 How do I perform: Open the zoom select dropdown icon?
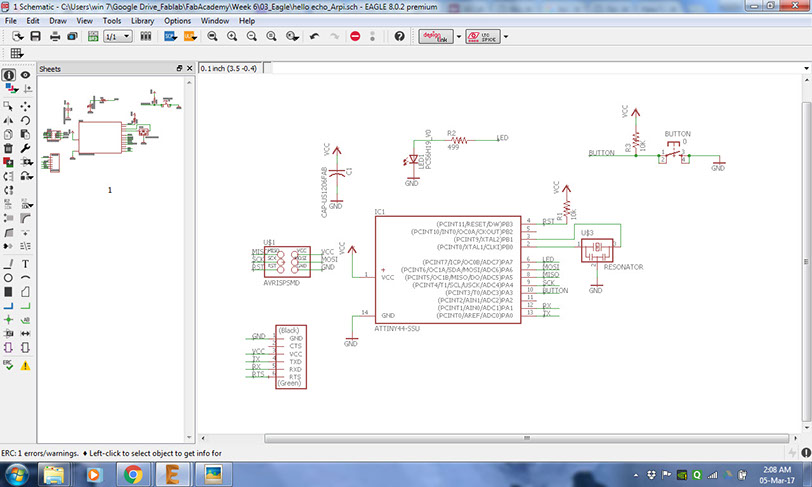point(293,36)
